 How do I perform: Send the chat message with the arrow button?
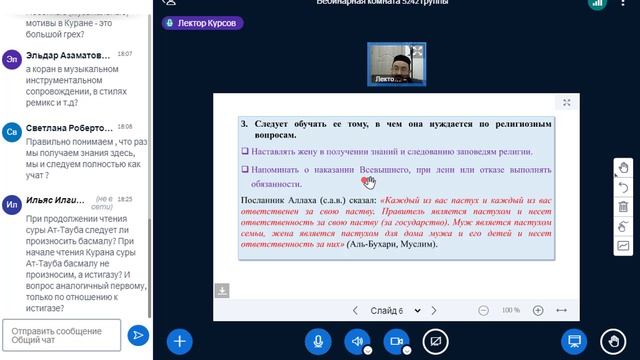click(x=138, y=335)
